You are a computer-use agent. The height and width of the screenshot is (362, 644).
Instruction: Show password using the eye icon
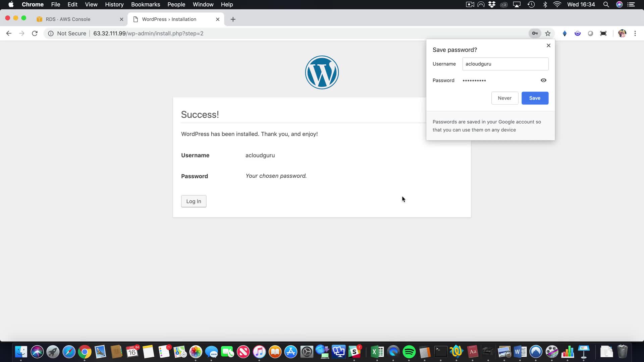[543, 80]
